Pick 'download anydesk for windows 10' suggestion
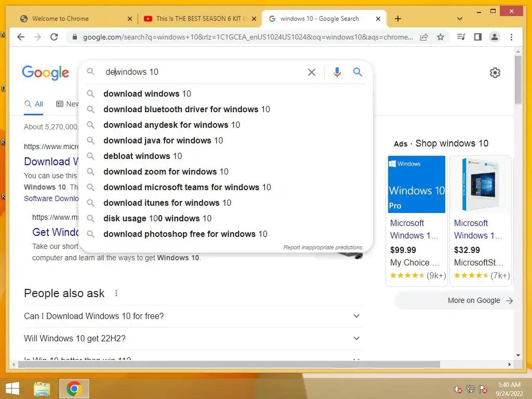 225,125
